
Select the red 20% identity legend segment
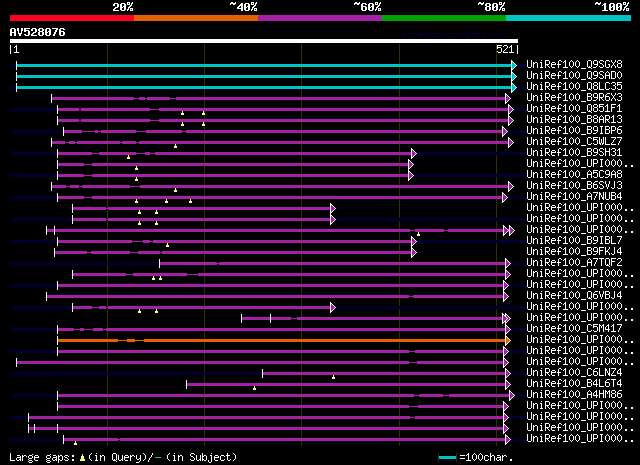72,18
